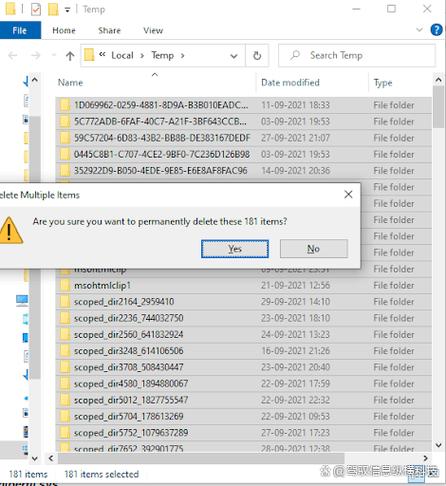446x486 pixels.
Task: Open the View ribbon tab
Action: click(153, 30)
